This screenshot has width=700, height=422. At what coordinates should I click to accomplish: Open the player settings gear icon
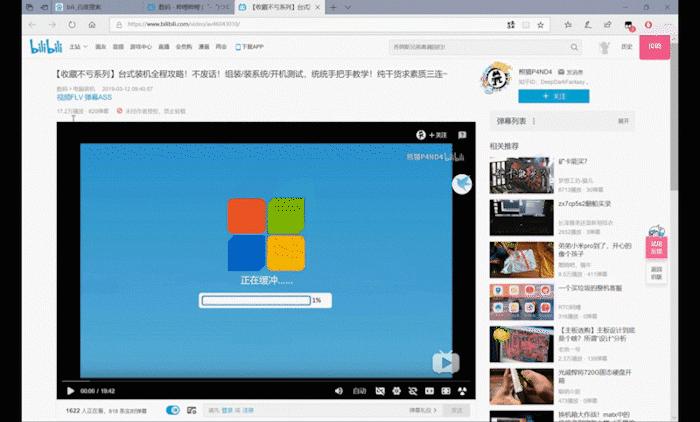pos(396,391)
